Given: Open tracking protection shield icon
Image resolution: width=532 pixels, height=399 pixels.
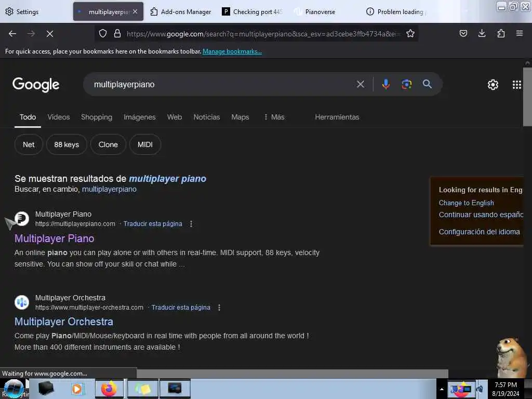Looking at the screenshot, I should point(103,34).
